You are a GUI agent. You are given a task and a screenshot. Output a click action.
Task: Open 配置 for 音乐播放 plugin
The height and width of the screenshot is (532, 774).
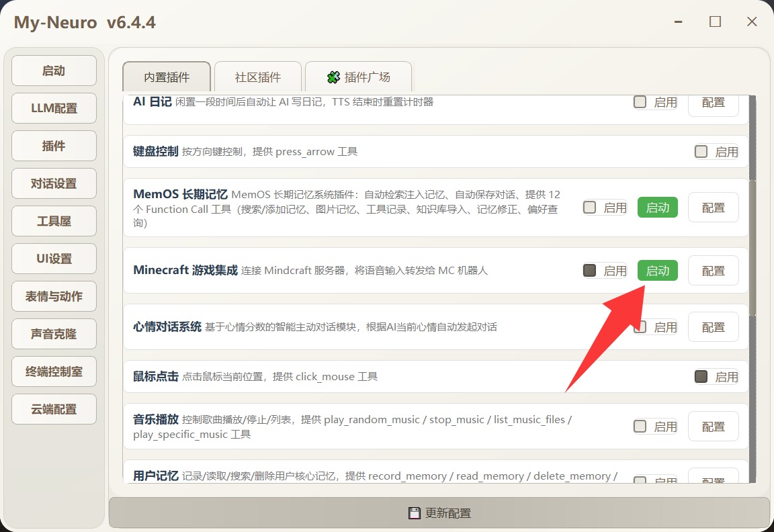tap(713, 427)
